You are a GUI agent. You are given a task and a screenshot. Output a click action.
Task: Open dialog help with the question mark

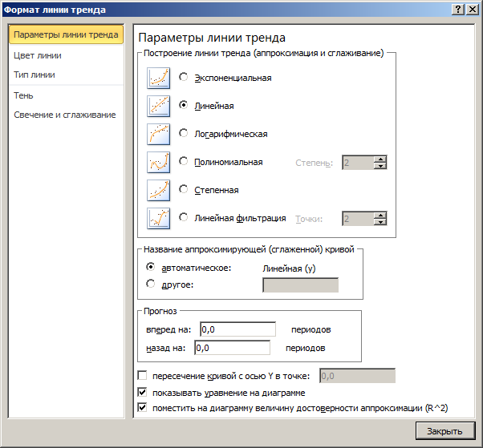tap(458, 10)
